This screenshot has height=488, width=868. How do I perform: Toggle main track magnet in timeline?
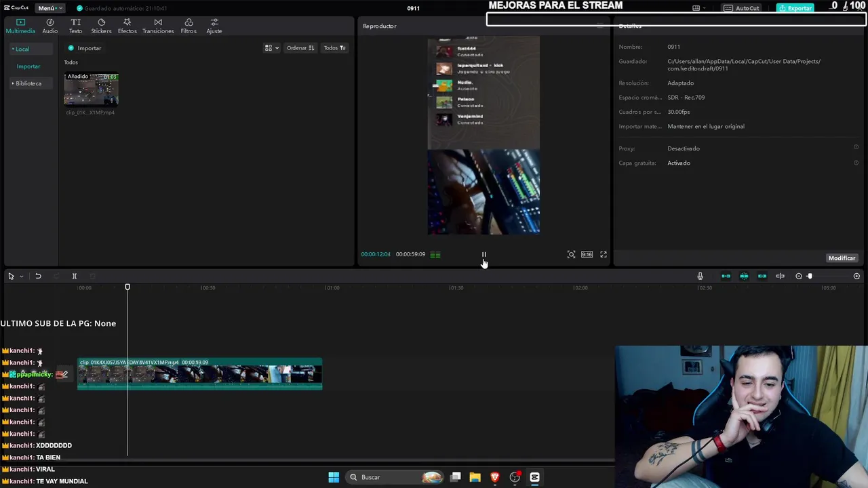726,276
